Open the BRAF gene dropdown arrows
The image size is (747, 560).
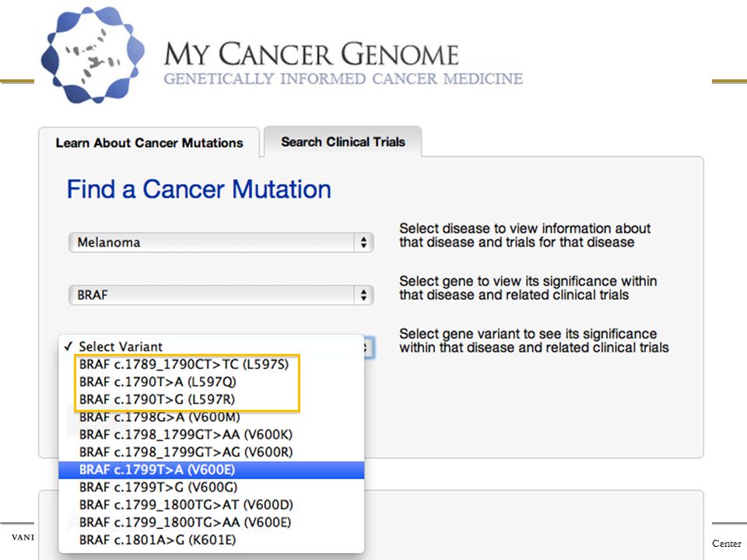(x=363, y=296)
